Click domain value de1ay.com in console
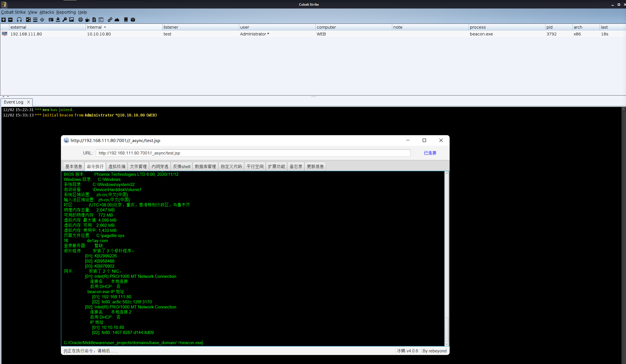The height and width of the screenshot is (364, 626). 97,241
